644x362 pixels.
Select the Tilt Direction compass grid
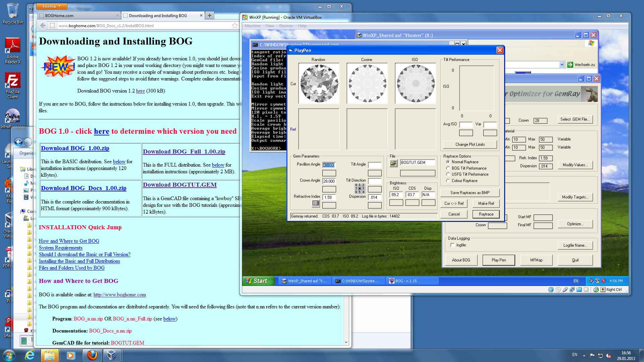360,188
